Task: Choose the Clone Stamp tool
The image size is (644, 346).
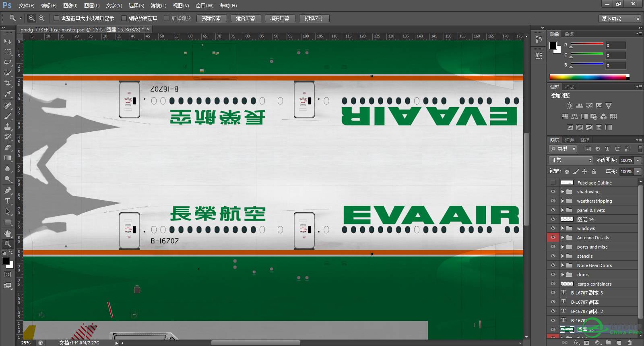Action: pos(7,126)
